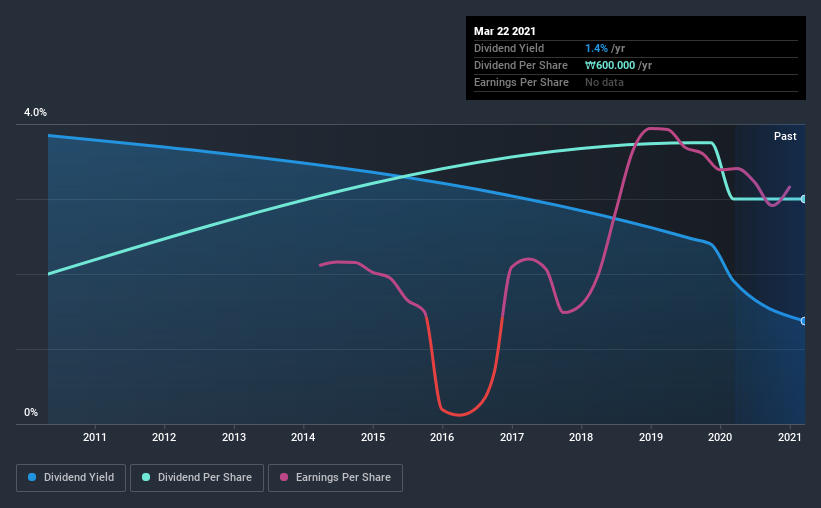Viewport: 821px width, 508px height.
Task: Click the ₩600.000 dividend per share value
Action: click(610, 65)
